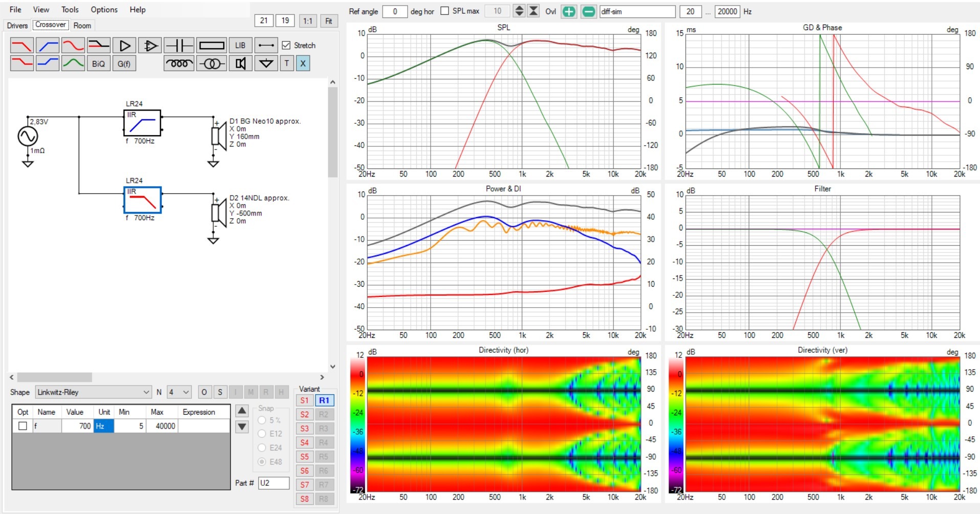980x514 pixels.
Task: Enable the SPL max checkbox
Action: pos(444,11)
